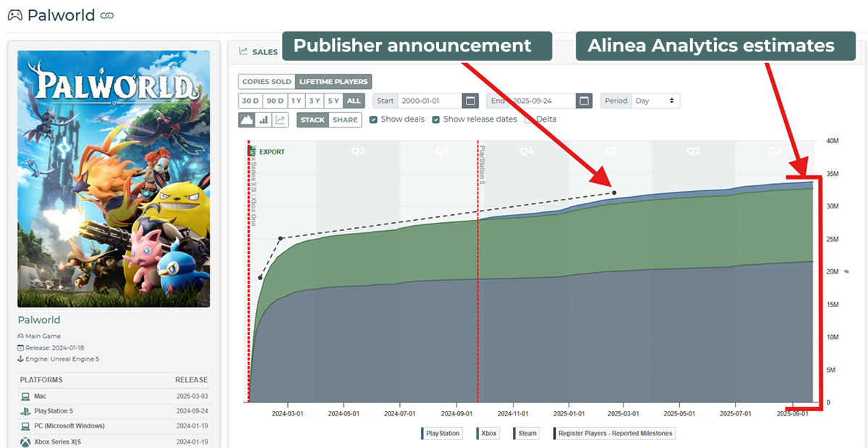Click the PlayStation 5 row text in platforms
Screen dimensions: 868x448
53,411
